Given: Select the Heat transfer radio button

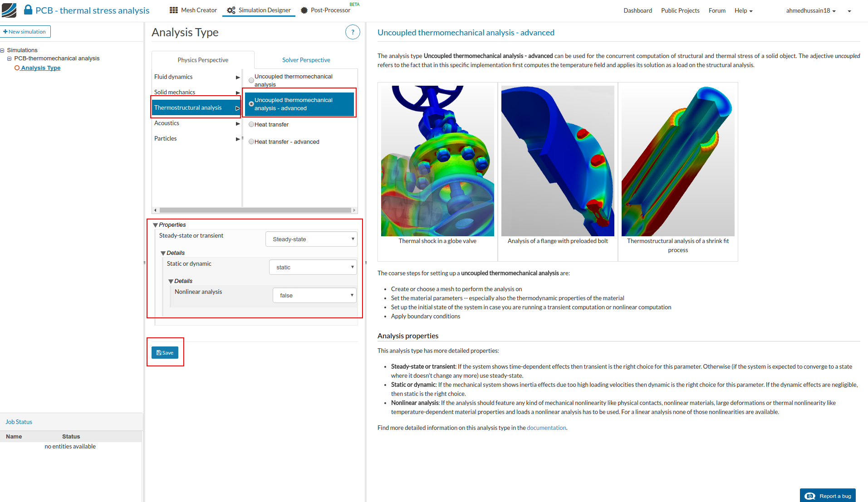Looking at the screenshot, I should tap(251, 124).
